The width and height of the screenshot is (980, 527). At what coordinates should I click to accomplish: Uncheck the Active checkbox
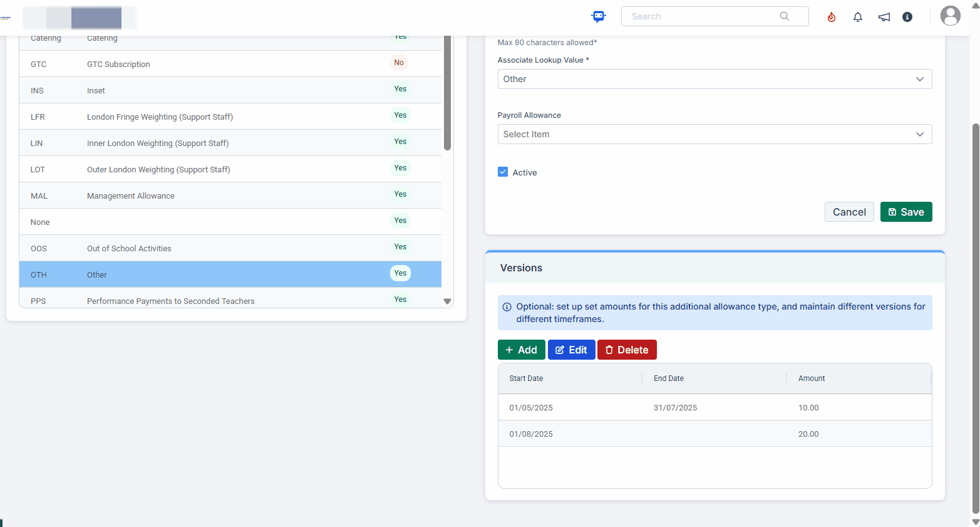coord(503,172)
